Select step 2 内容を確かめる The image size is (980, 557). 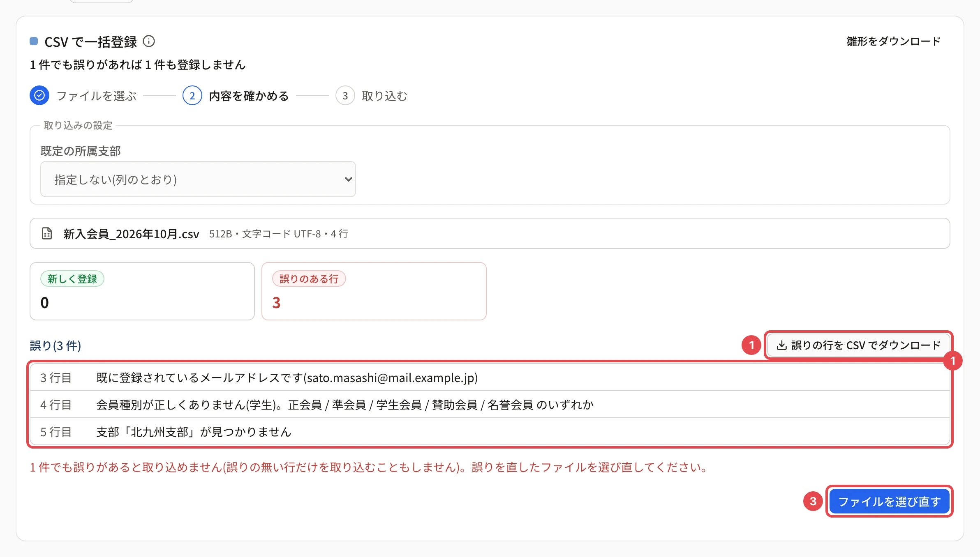pyautogui.click(x=236, y=96)
